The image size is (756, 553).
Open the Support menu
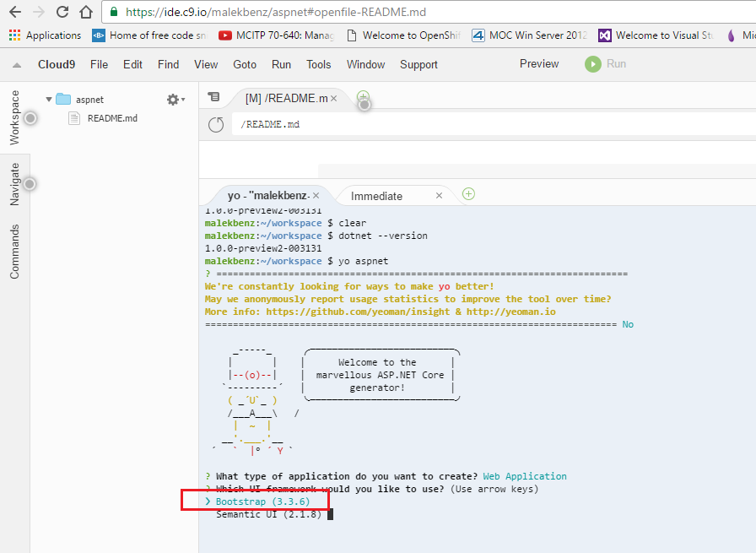tap(418, 65)
